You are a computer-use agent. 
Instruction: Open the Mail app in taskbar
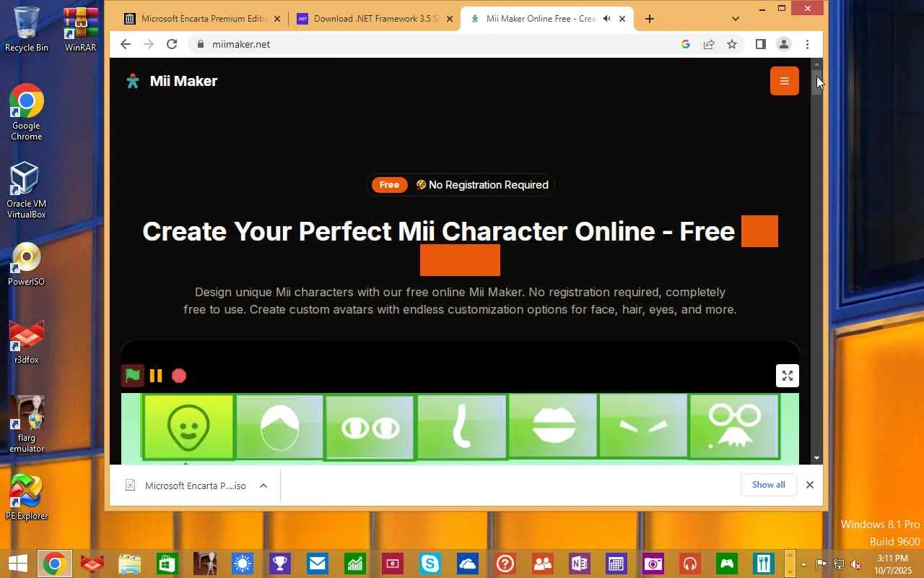tap(317, 564)
